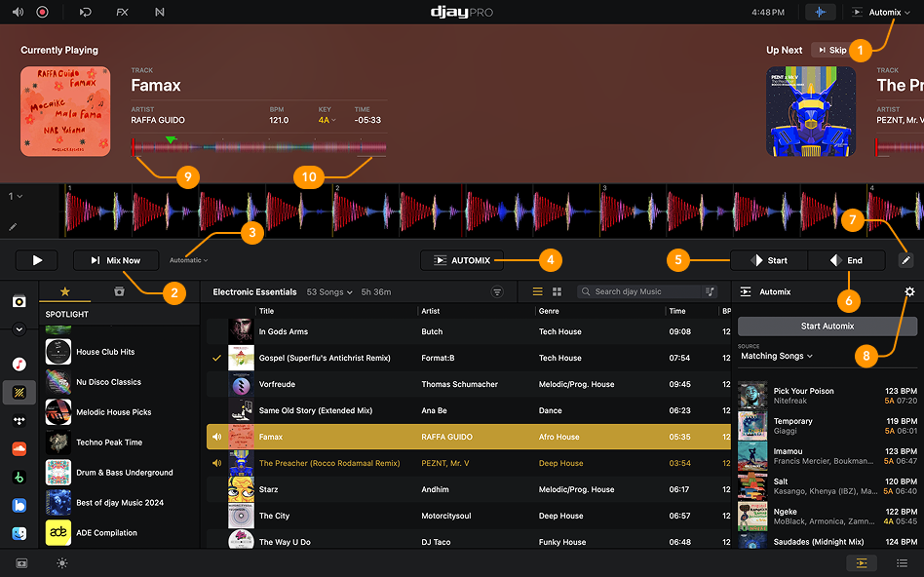This screenshot has width=924, height=577.
Task: Open the FX panel
Action: tap(122, 12)
